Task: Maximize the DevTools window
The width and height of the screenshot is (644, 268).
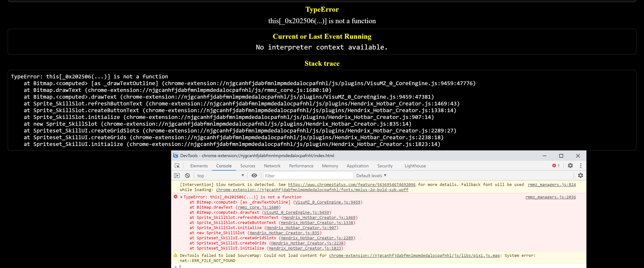Action: pos(561,156)
